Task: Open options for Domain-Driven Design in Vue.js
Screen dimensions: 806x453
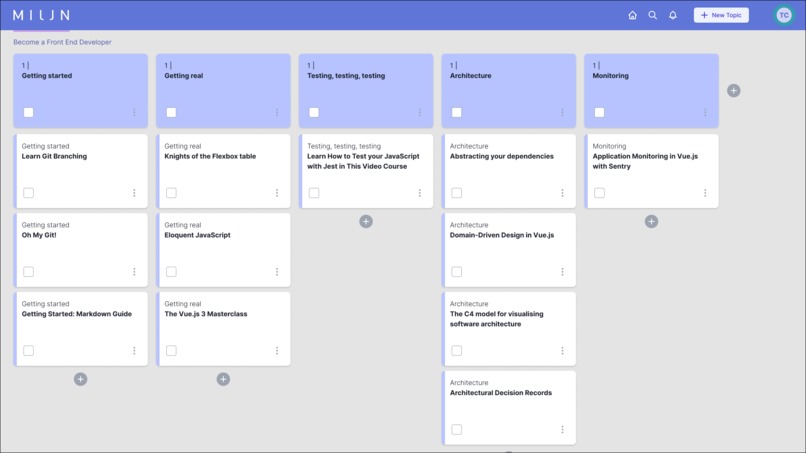Action: tap(562, 271)
